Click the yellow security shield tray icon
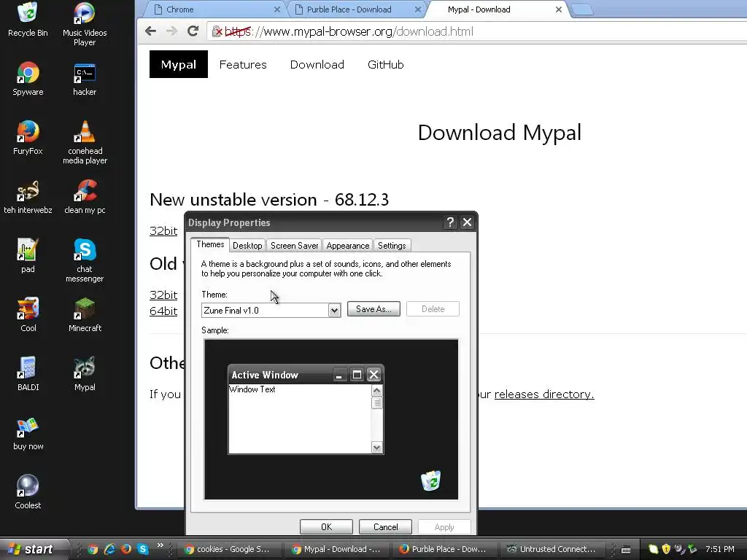This screenshot has width=747, height=560. click(666, 549)
